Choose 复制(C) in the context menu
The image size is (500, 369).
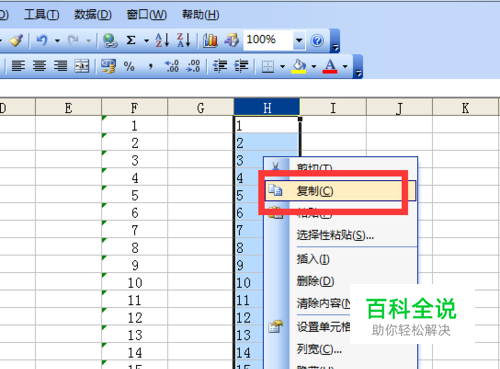pyautogui.click(x=340, y=191)
